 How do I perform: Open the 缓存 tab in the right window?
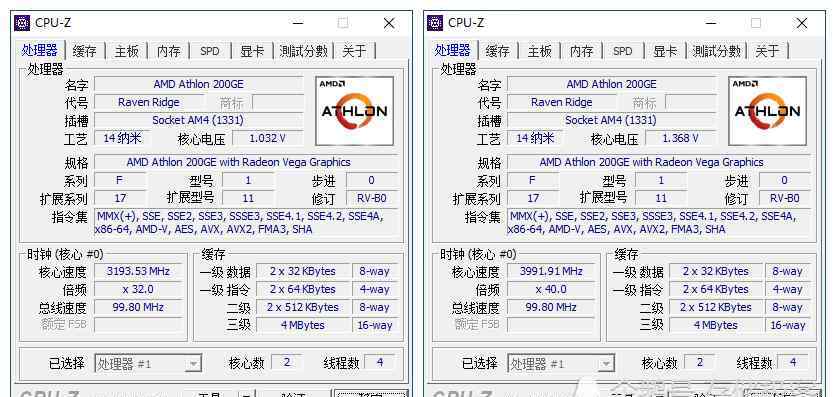click(x=498, y=51)
